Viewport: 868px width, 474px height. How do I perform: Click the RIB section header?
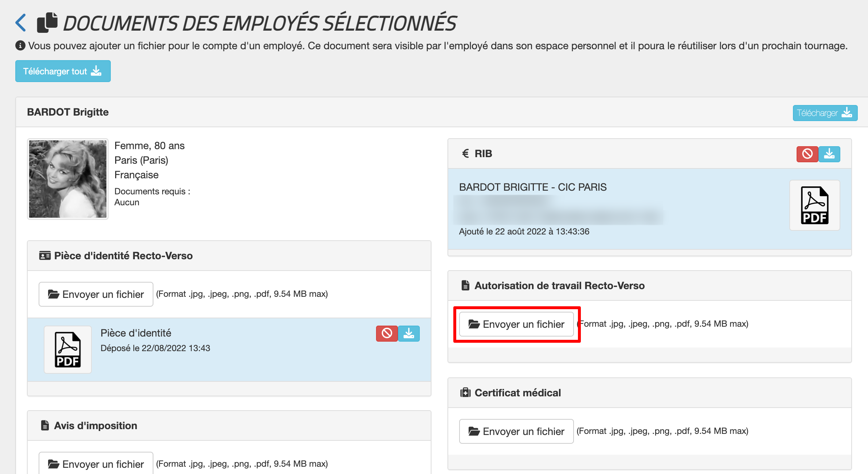pos(483,154)
